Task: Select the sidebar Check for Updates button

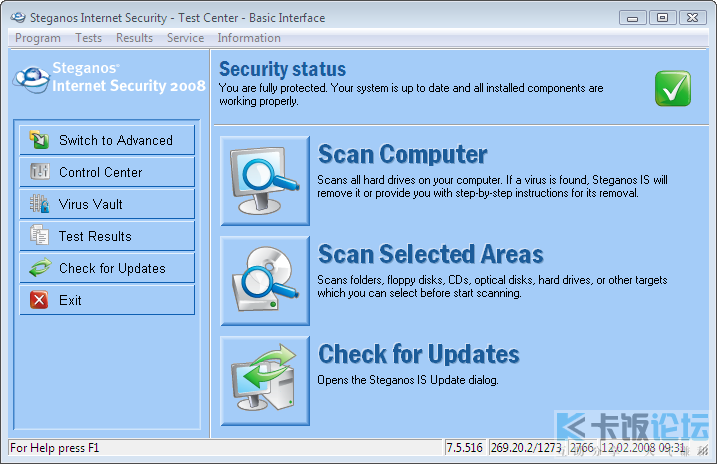Action: tap(107, 268)
